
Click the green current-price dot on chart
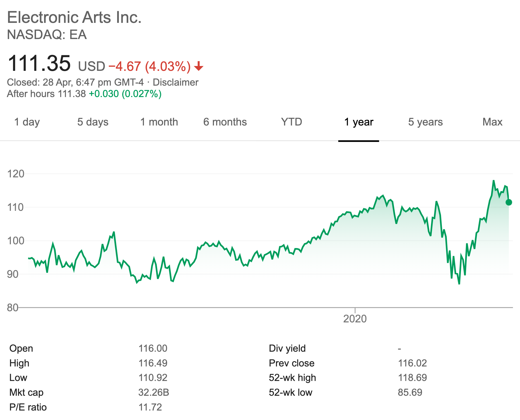509,202
